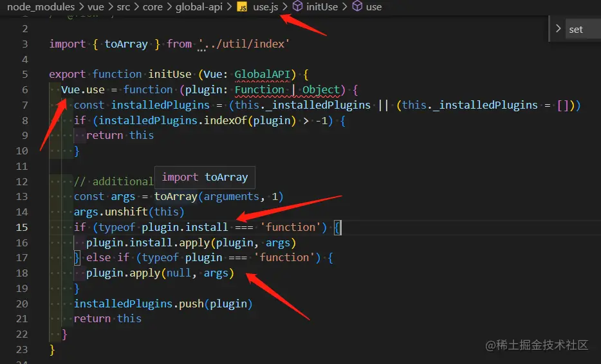The image size is (601, 364).
Task: Click args.unshift(this) on line 14
Action: [129, 212]
